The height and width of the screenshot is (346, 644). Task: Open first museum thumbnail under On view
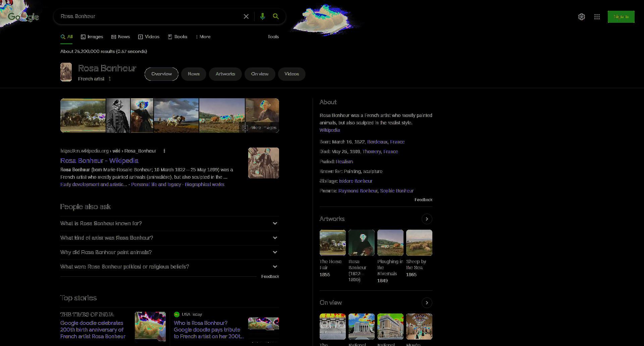click(333, 327)
